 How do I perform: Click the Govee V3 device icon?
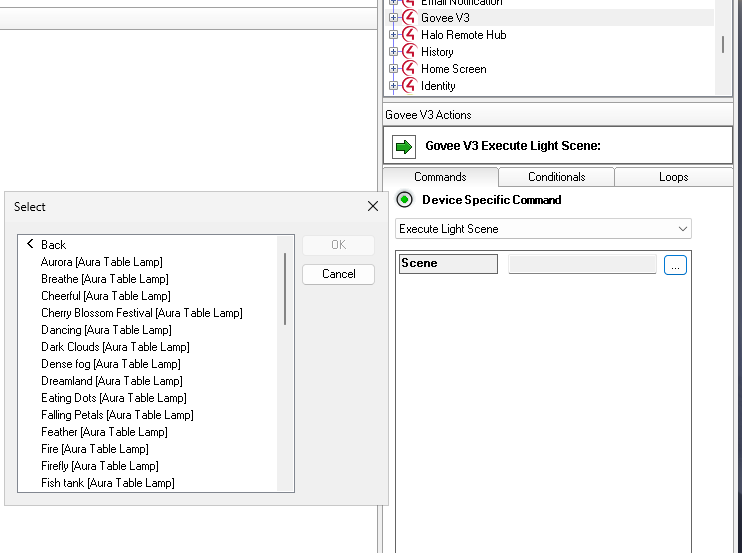(x=408, y=18)
